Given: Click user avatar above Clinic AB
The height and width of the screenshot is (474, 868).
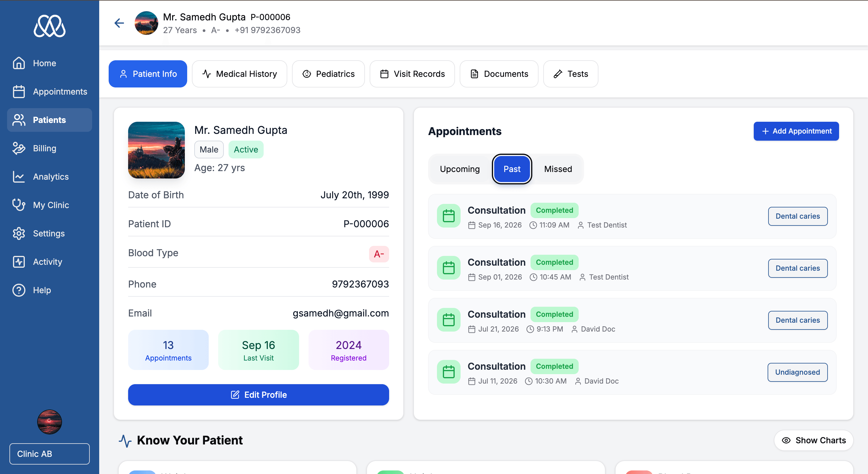Looking at the screenshot, I should click(x=50, y=422).
